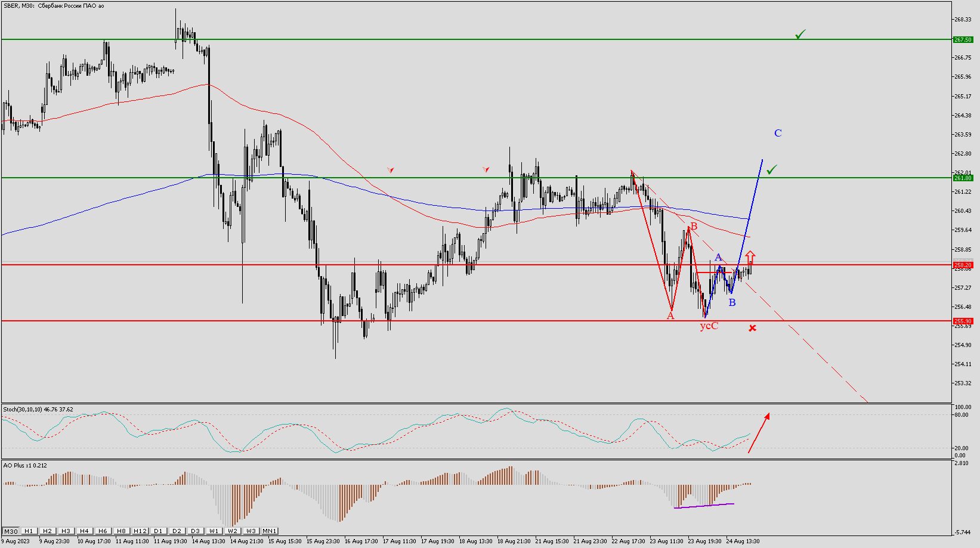
Task: Select the red arrow in the Stochastic panel
Action: click(759, 433)
